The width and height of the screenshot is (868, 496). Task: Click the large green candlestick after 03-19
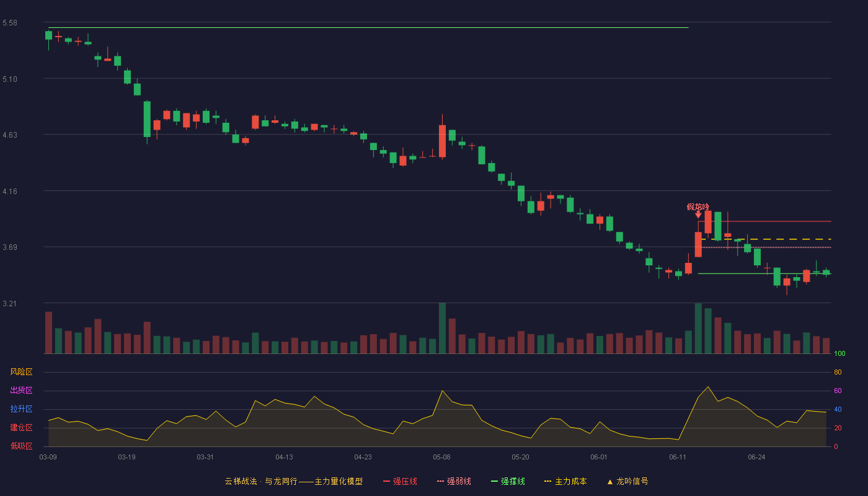pos(147,119)
